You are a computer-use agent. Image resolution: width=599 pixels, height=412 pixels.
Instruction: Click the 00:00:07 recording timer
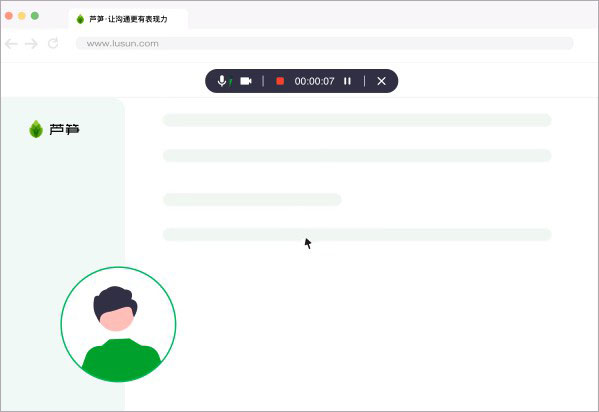click(x=314, y=81)
